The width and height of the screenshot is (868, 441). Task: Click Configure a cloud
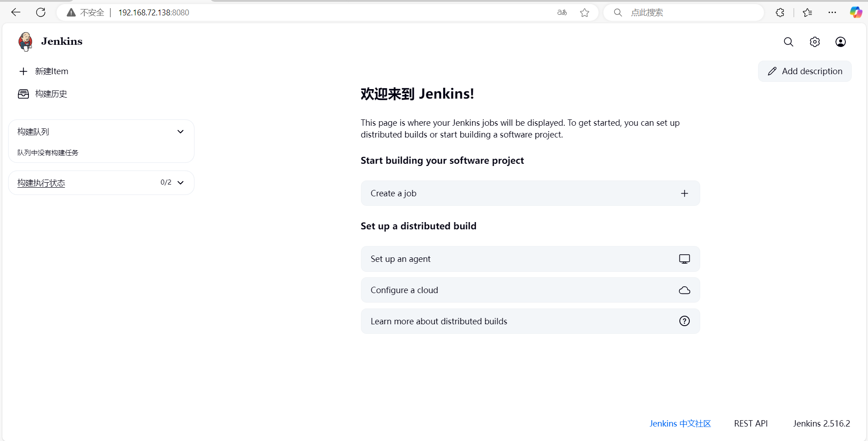pyautogui.click(x=530, y=290)
